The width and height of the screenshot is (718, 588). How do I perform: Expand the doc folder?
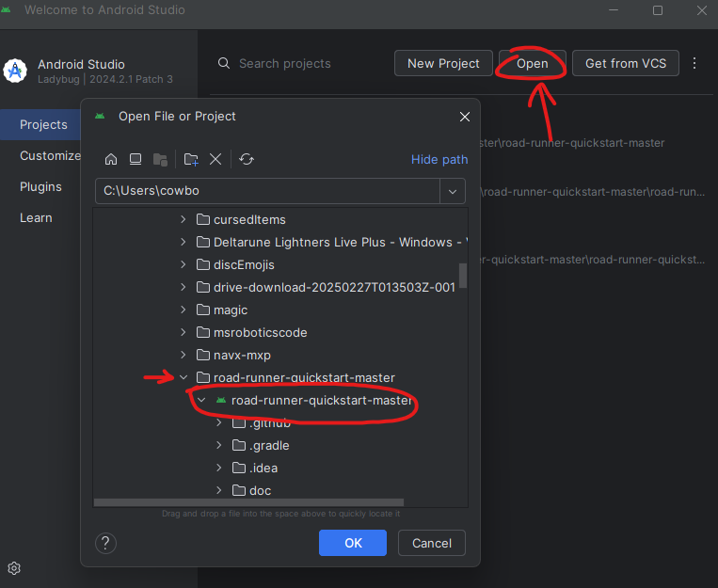click(x=219, y=490)
